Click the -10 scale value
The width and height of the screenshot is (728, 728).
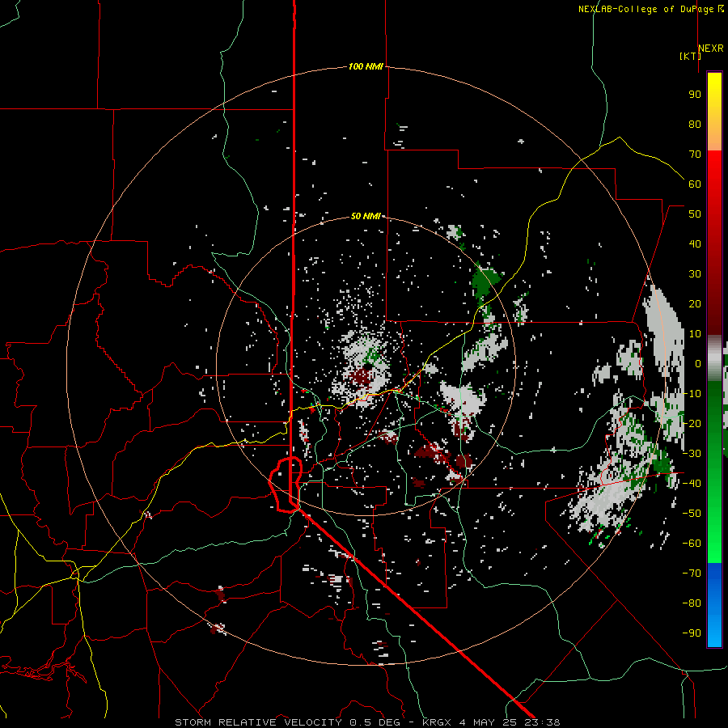(692, 394)
